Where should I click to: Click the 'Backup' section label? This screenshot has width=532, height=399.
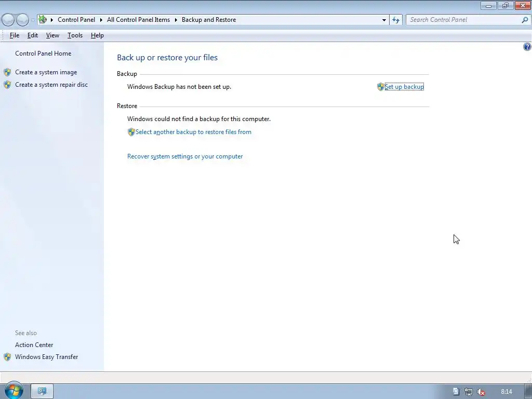(x=127, y=74)
